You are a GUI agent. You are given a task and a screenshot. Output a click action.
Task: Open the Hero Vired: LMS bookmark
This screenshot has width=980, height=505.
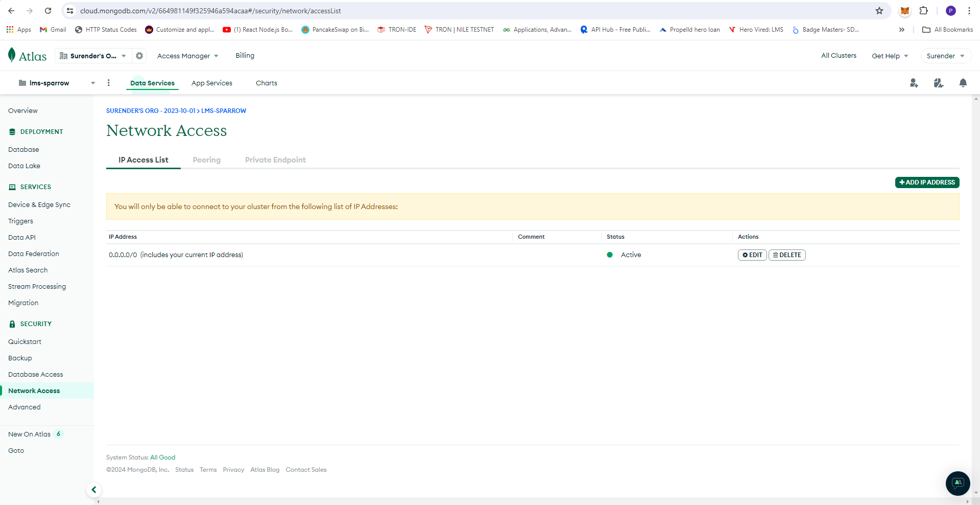click(x=756, y=30)
